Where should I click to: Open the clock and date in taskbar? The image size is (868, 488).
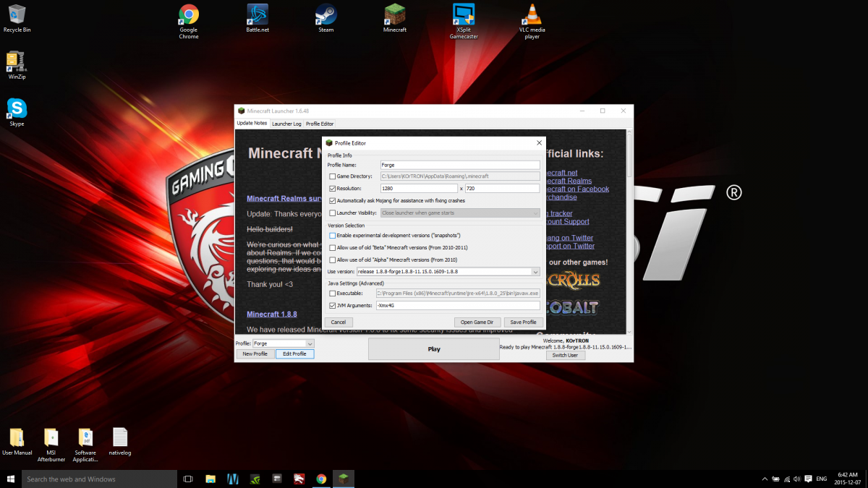(847, 479)
